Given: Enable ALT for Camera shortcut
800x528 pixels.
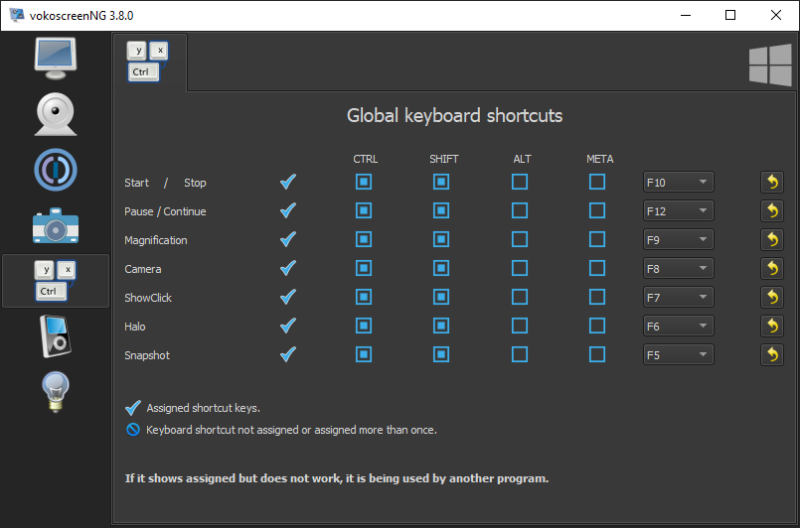Looking at the screenshot, I should click(x=520, y=268).
